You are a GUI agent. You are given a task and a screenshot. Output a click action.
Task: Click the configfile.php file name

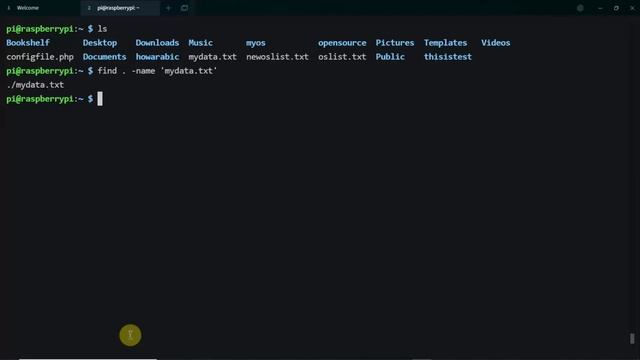[x=40, y=57]
